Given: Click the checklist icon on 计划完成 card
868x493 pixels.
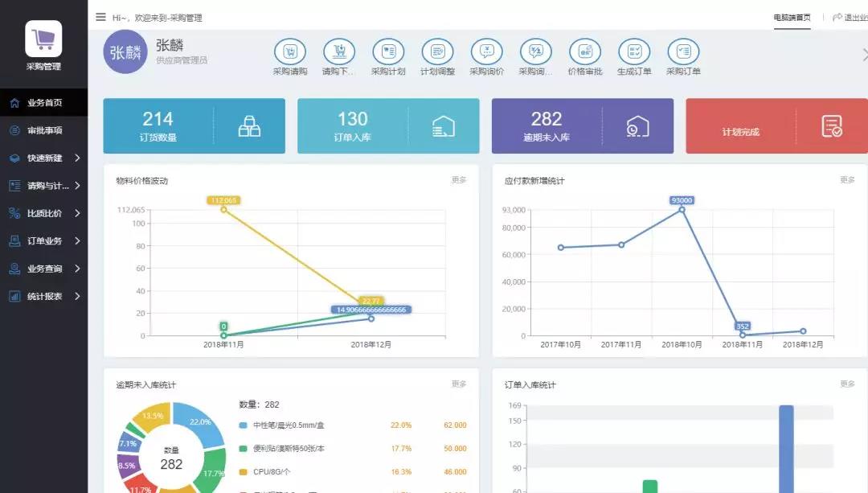Looking at the screenshot, I should [832, 126].
